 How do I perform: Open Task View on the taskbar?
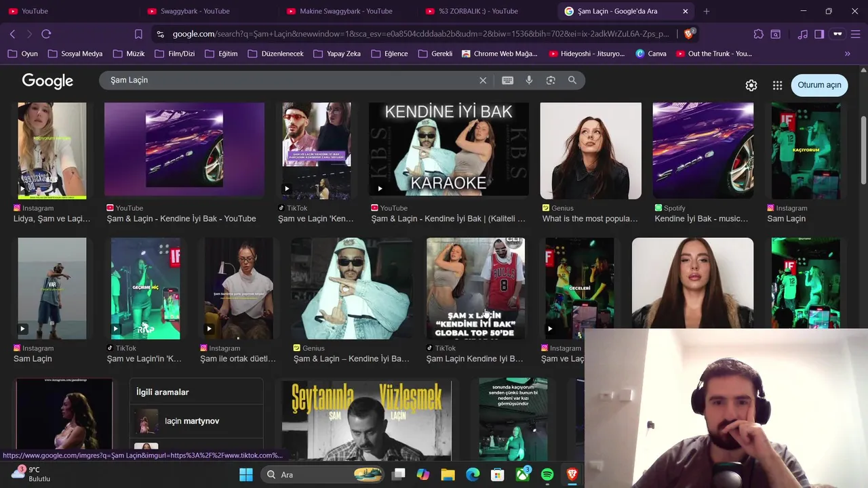pyautogui.click(x=399, y=474)
